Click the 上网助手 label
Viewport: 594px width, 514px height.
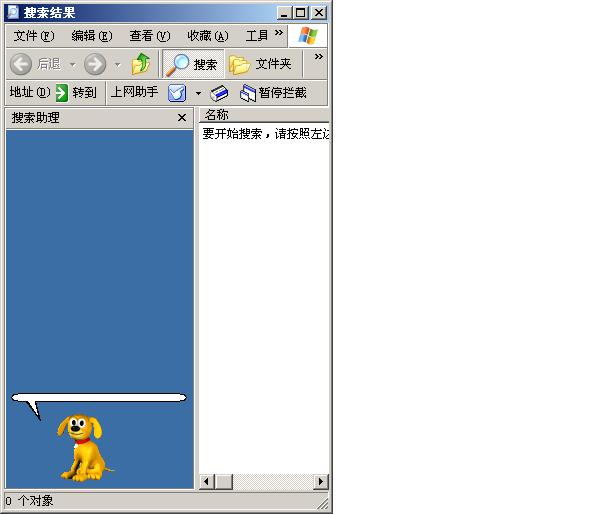[x=134, y=92]
